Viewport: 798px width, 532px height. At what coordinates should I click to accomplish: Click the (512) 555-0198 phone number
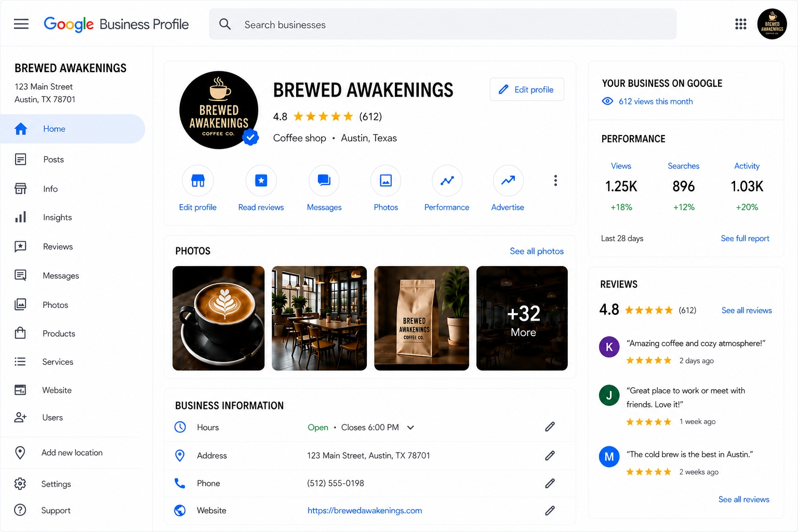pos(336,483)
